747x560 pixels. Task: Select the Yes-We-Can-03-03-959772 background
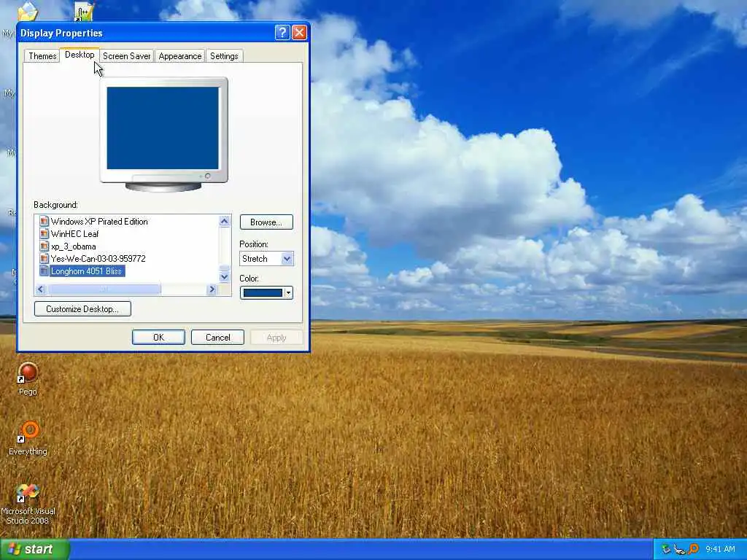pyautogui.click(x=98, y=259)
